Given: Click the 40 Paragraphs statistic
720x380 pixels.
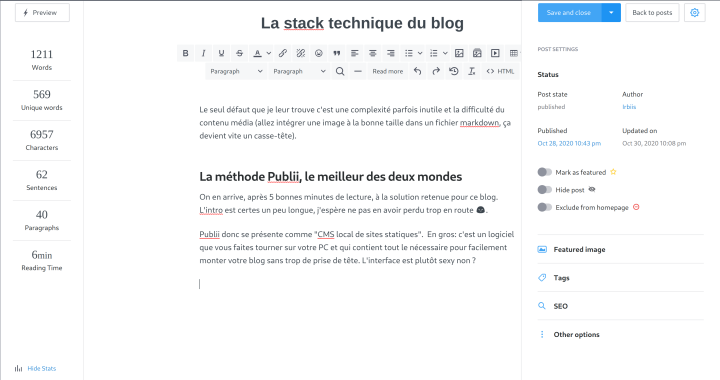Looking at the screenshot, I should 42,220.
